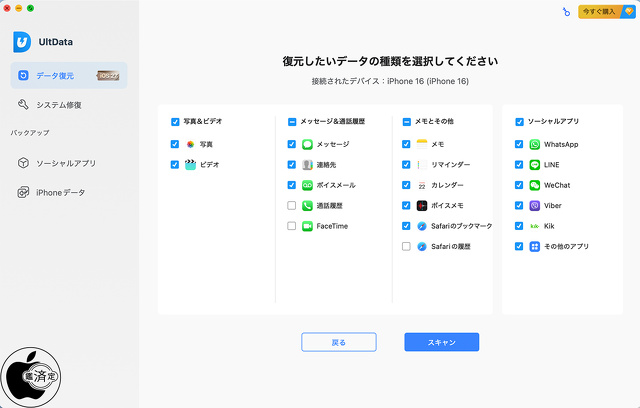Uncheck the その他のアプリ checkbox
Screen dimensions: 640x408
(519, 246)
